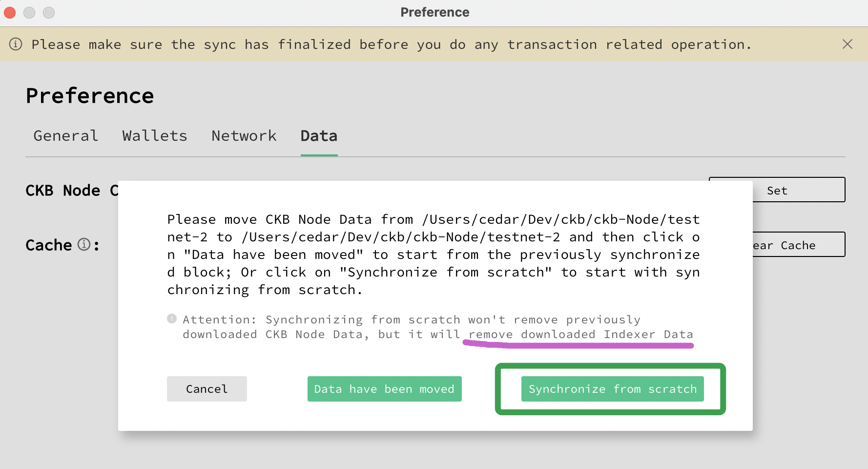Close the Preference window with red button
Screen dimensions: 868x469
click(10, 12)
